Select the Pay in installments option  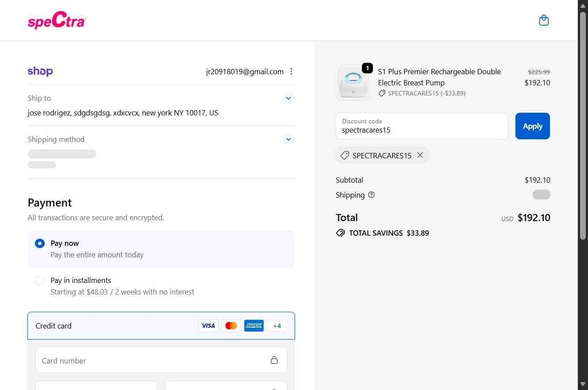(x=40, y=280)
